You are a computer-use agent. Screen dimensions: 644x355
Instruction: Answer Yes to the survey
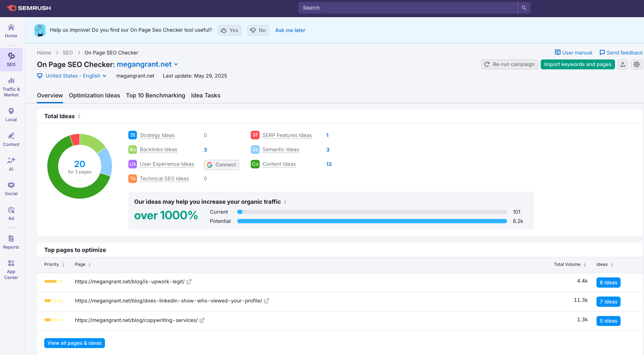pos(230,30)
